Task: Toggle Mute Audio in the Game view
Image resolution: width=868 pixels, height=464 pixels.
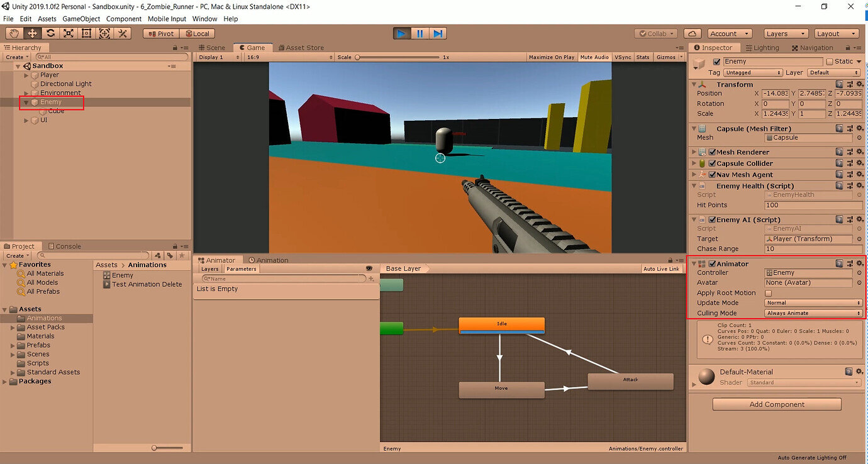Action: coord(594,57)
